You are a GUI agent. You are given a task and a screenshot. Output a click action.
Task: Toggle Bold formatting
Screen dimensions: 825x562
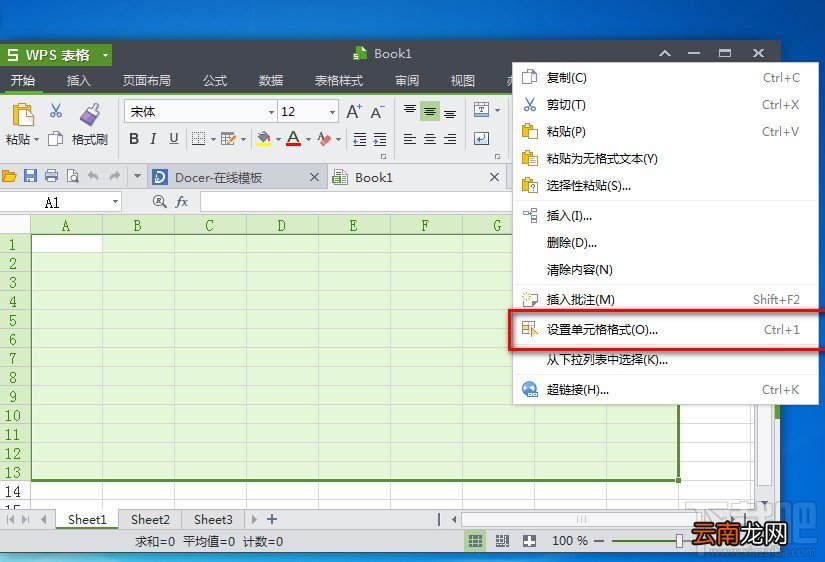[134, 139]
